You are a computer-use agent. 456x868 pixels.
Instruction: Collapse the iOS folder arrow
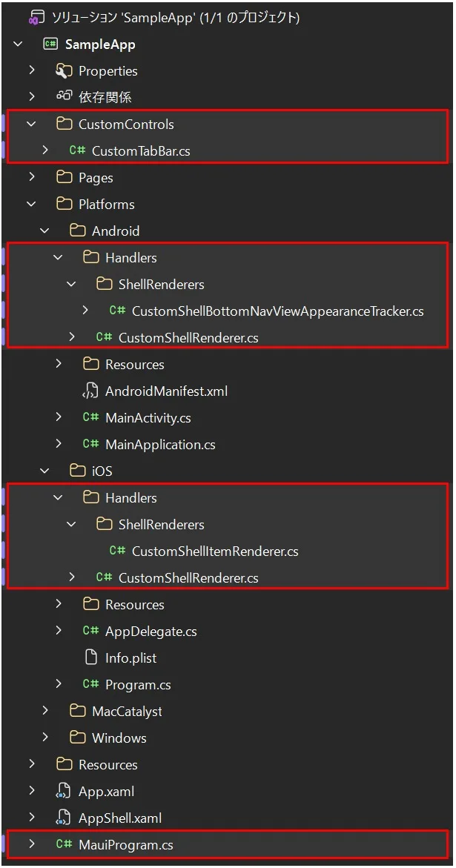click(44, 471)
